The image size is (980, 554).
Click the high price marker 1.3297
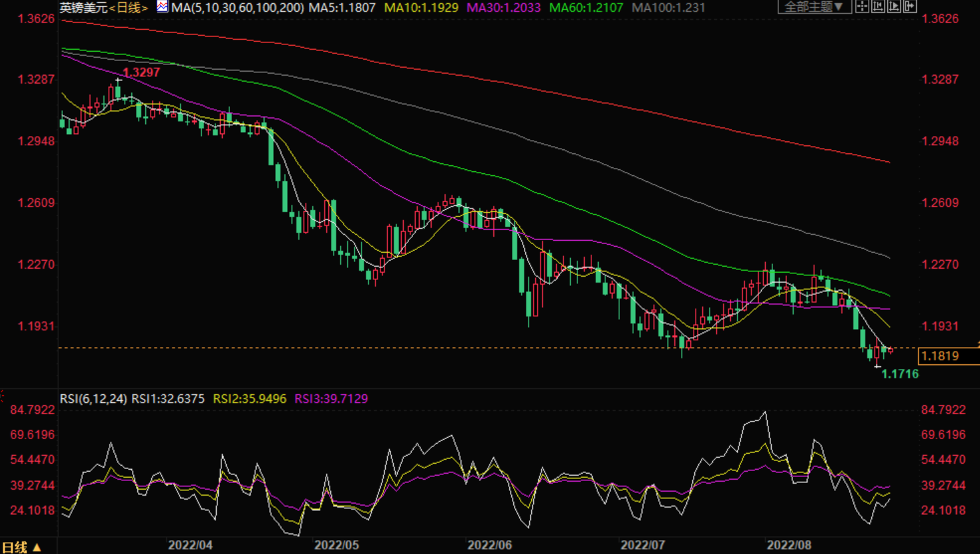[x=141, y=72]
